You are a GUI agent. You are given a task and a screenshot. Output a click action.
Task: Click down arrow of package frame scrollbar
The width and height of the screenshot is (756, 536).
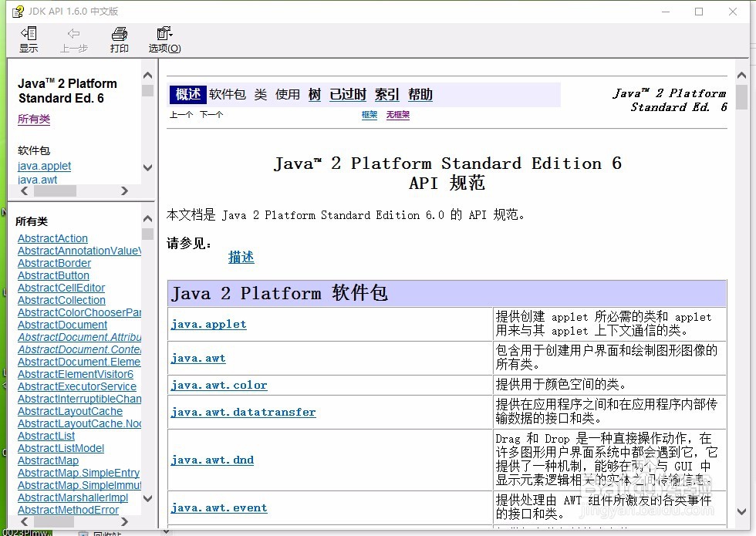[x=147, y=168]
